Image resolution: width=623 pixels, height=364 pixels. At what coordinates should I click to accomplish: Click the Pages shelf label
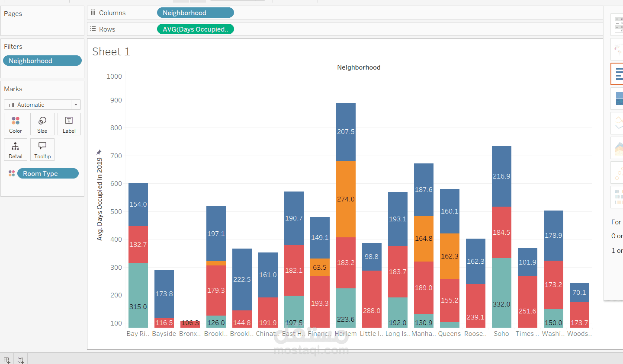pos(13,14)
